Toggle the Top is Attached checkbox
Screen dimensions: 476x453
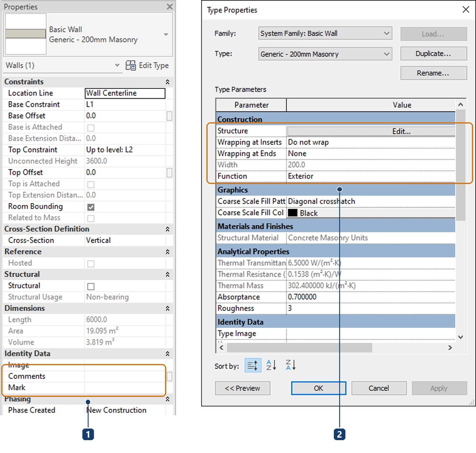(91, 184)
